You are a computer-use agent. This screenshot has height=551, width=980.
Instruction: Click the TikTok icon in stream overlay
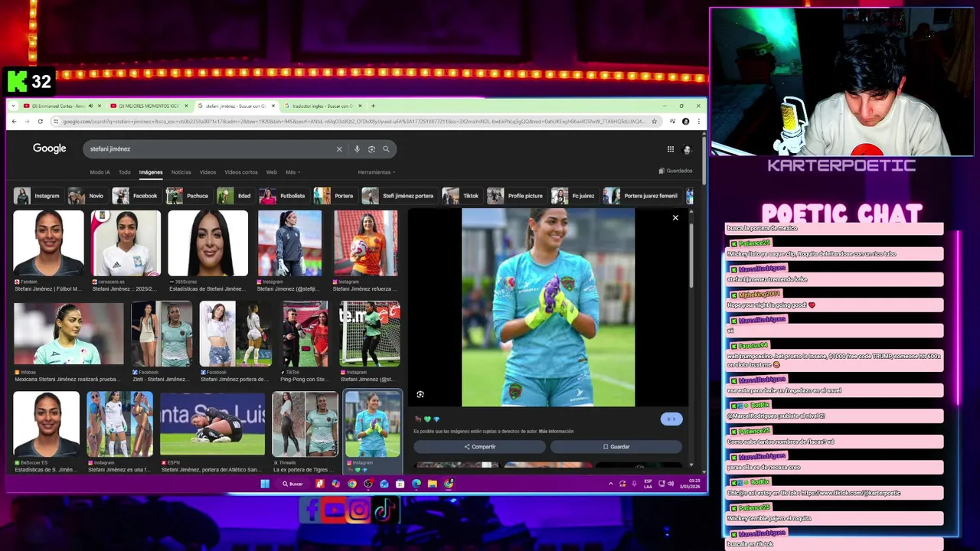[384, 510]
